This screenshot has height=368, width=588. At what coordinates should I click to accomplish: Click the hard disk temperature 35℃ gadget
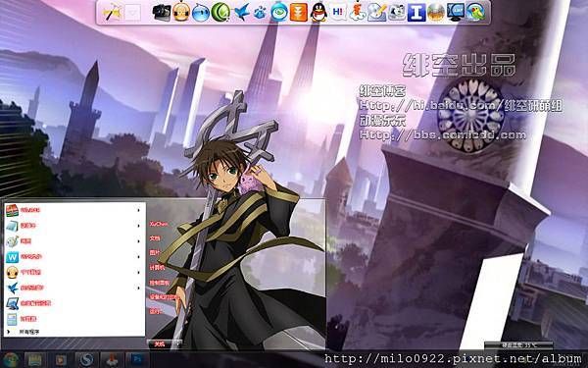(x=518, y=344)
